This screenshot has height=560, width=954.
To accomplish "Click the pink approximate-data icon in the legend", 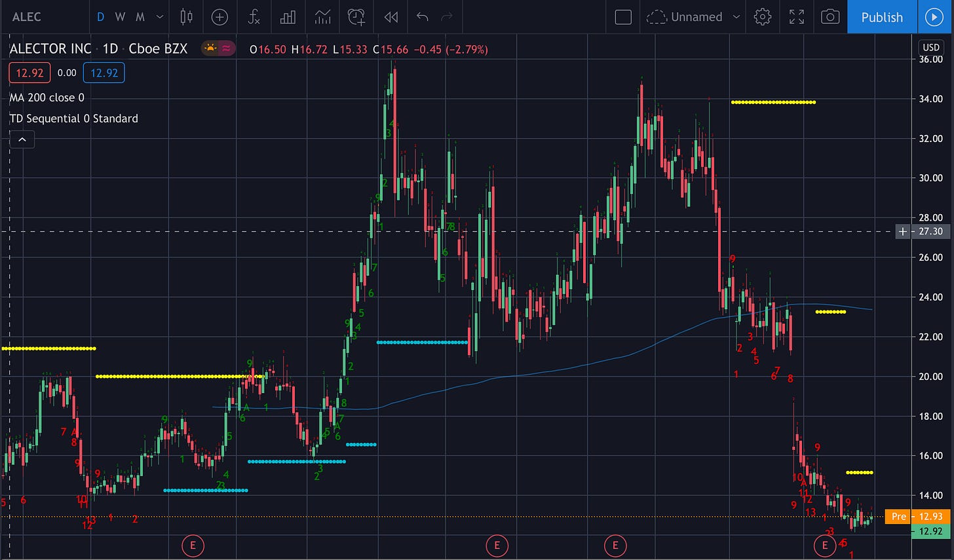I will [226, 48].
